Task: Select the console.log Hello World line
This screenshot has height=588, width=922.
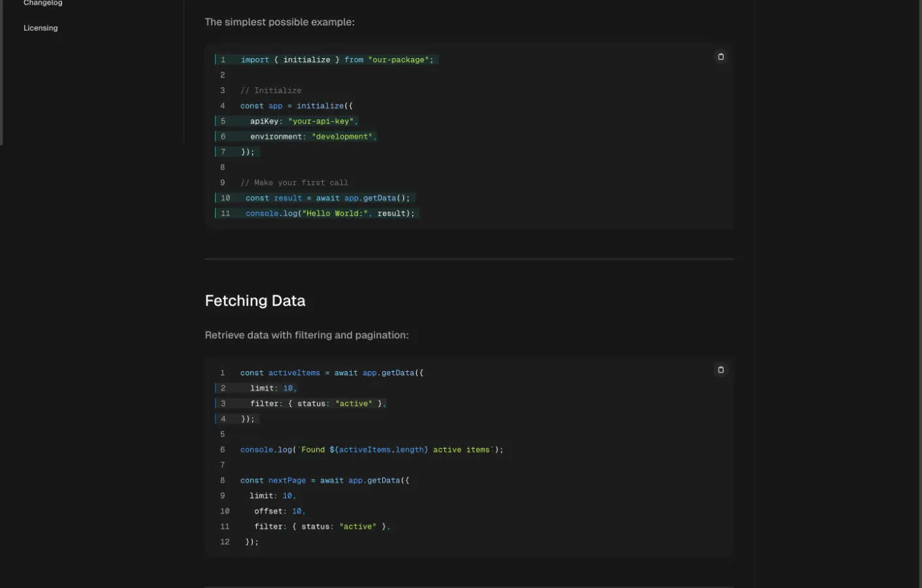Action: (330, 214)
